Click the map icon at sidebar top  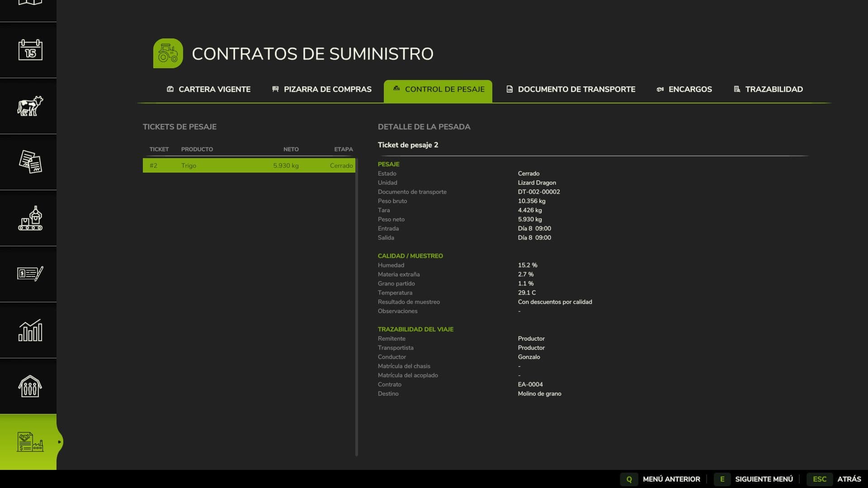pos(30,3)
